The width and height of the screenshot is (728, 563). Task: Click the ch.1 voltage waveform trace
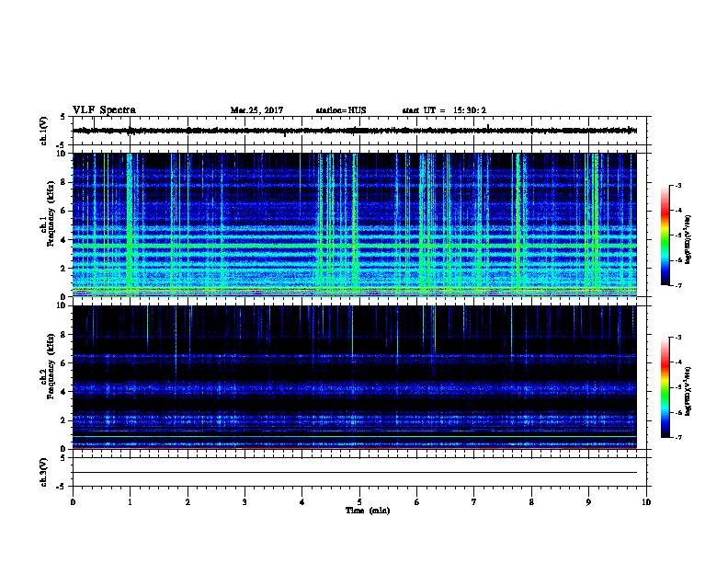354,131
